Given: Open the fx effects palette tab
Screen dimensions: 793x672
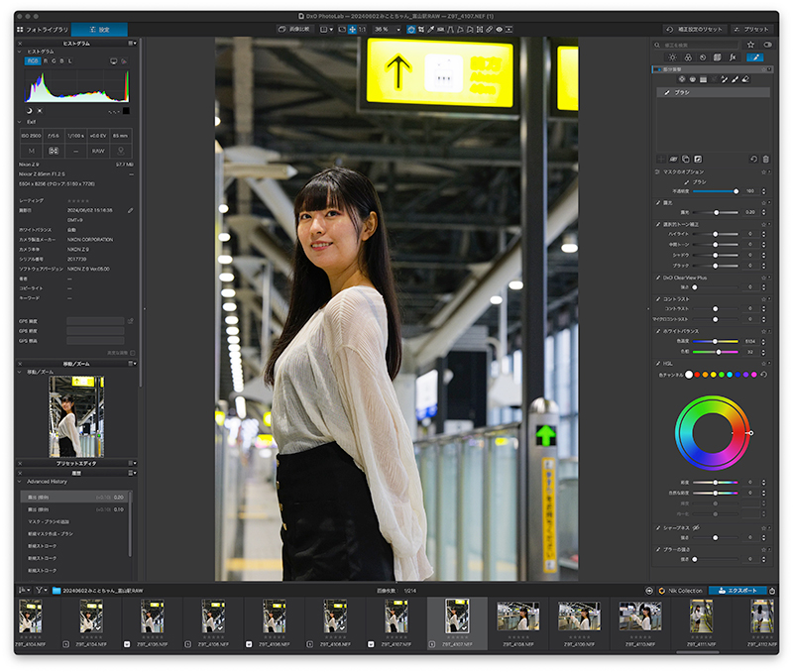Looking at the screenshot, I should (x=733, y=57).
